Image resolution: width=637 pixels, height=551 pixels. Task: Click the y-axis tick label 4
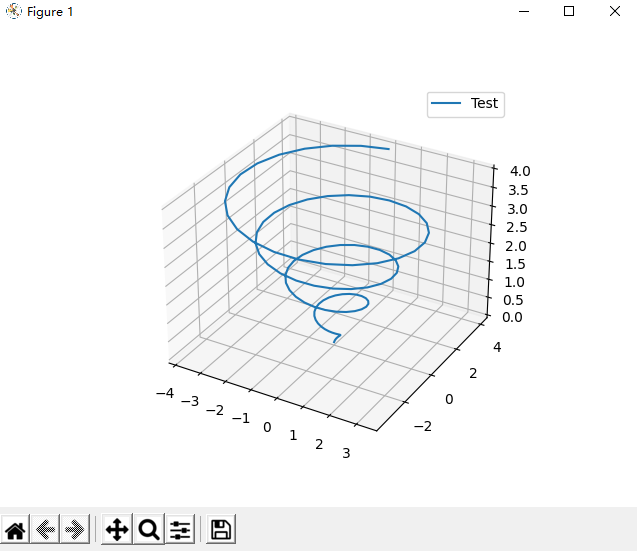(497, 347)
